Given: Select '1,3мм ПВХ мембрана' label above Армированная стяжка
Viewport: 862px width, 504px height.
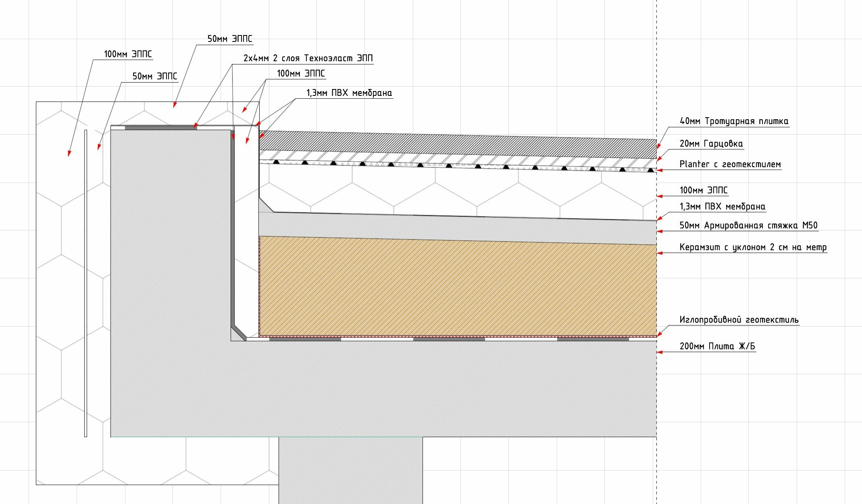Looking at the screenshot, I should pos(722,207).
